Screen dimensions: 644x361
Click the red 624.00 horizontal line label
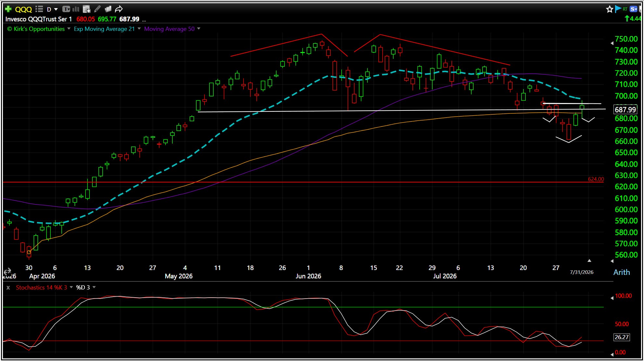(596, 179)
